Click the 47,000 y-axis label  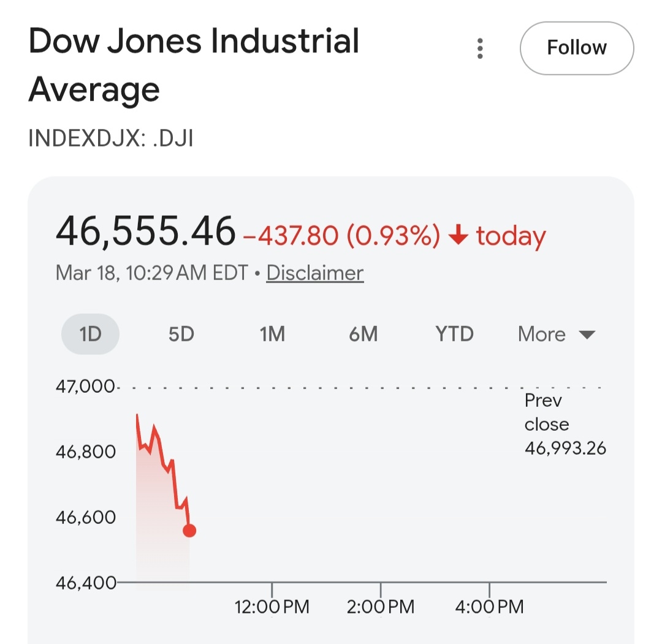tap(85, 387)
